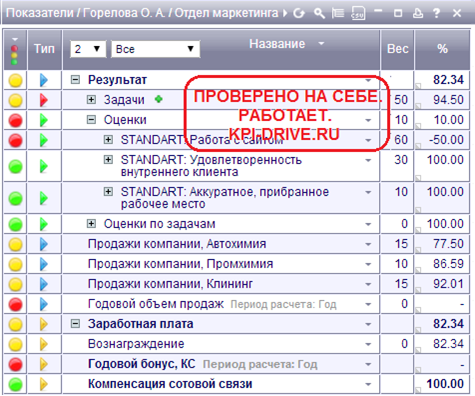This screenshot has height=396, width=475.
Task: Expand the Оценки по задачам node
Action: pyautogui.click(x=91, y=223)
